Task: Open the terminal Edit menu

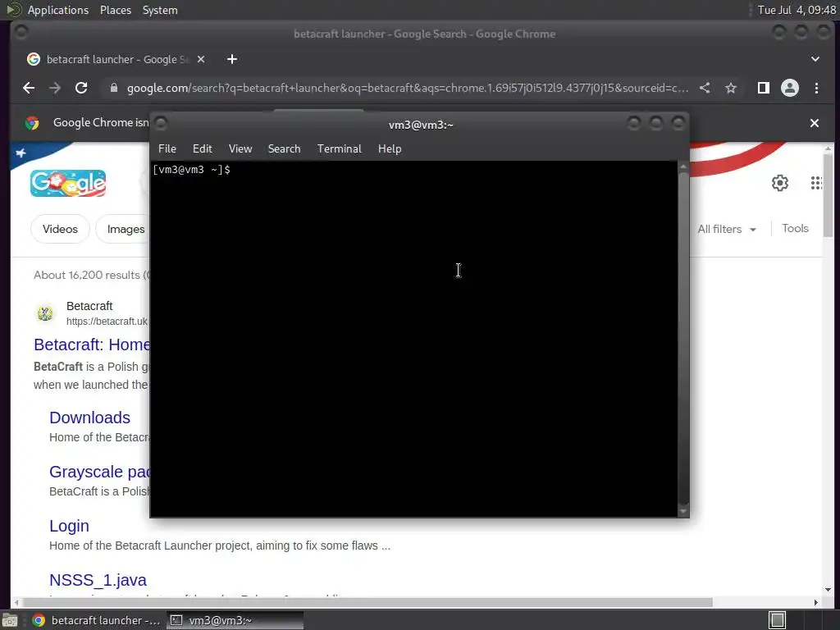Action: 203,149
